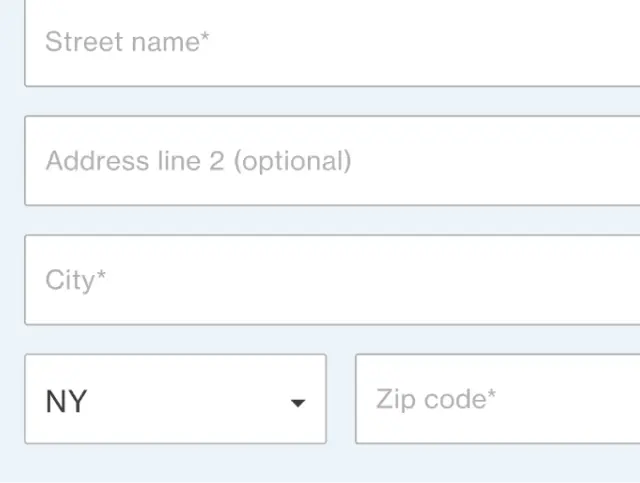Screen dimensions: 640x483
Task: Expand the state selection combo box
Action: [175, 399]
